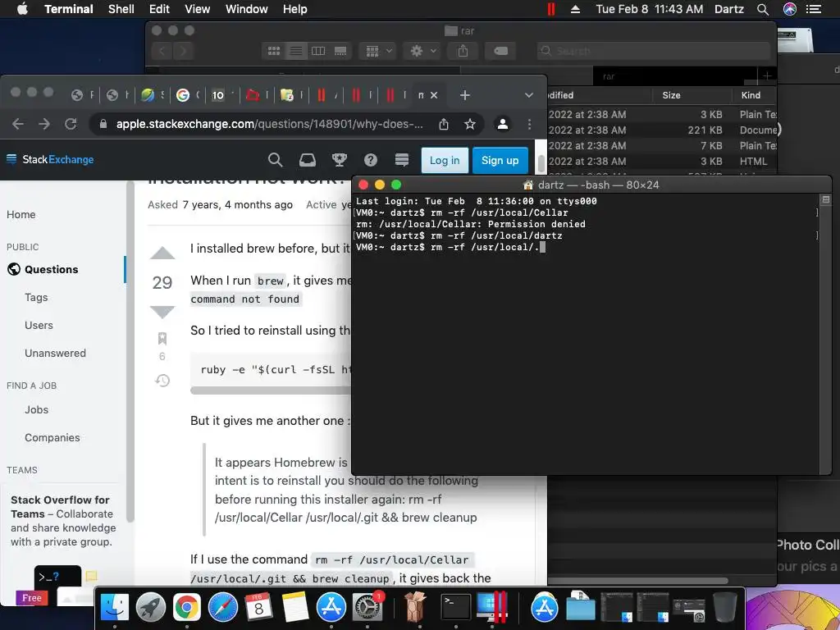Open the Stack Exchange inbox icon
This screenshot has height=630, width=840.
point(307,160)
